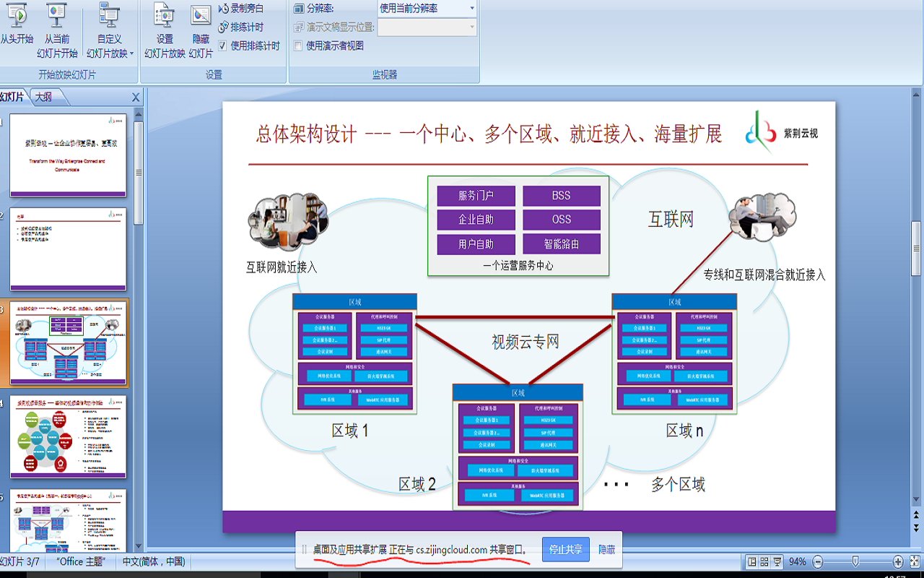Click 多个区域 label on slide
The height and width of the screenshot is (578, 924).
pos(678,484)
